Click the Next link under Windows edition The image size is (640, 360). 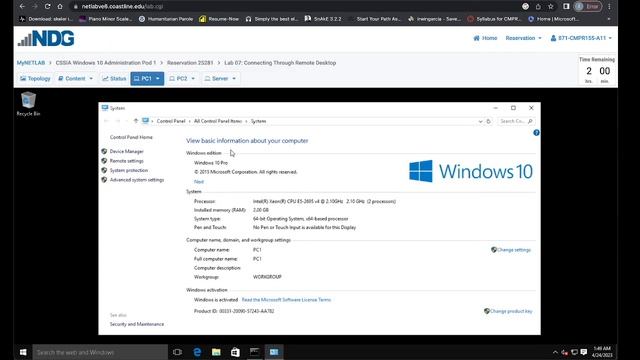click(x=199, y=182)
